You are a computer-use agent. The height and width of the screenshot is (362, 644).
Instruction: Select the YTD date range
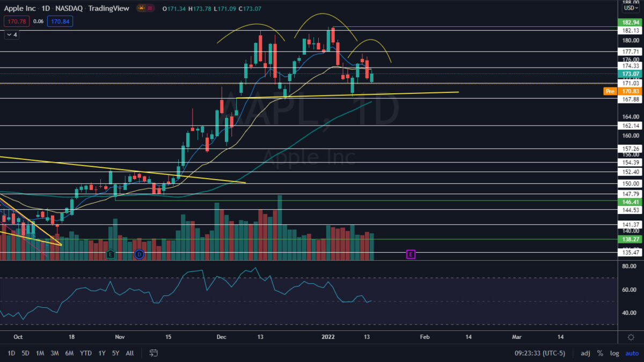click(x=85, y=353)
